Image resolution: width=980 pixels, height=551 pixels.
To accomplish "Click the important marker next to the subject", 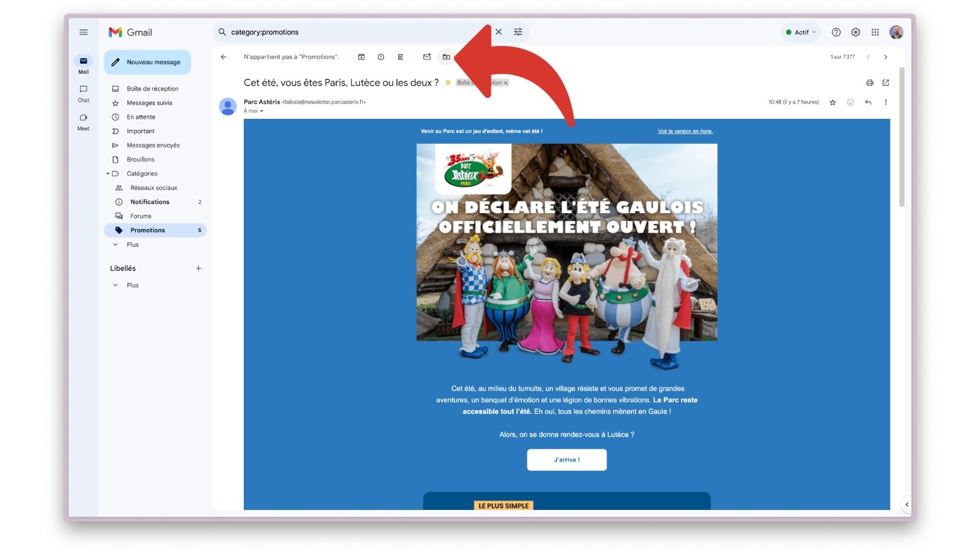I will point(448,83).
